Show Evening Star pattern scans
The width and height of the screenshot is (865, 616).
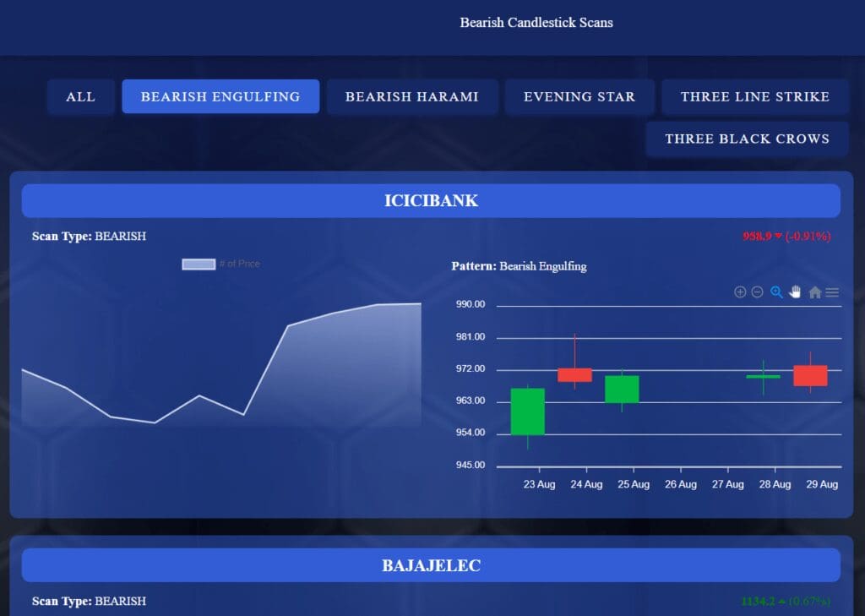[x=579, y=96]
